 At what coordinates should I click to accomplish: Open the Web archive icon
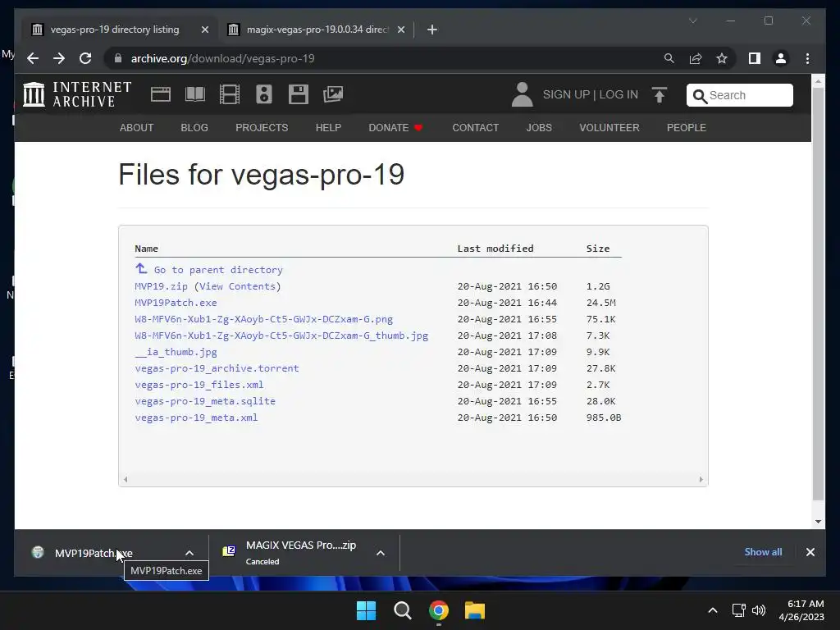[x=161, y=94]
